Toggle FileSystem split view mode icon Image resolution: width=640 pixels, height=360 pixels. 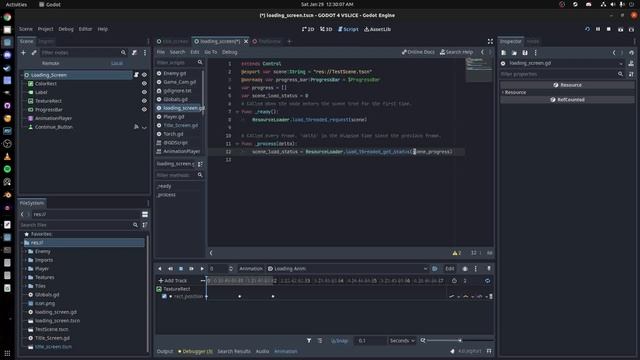145,214
